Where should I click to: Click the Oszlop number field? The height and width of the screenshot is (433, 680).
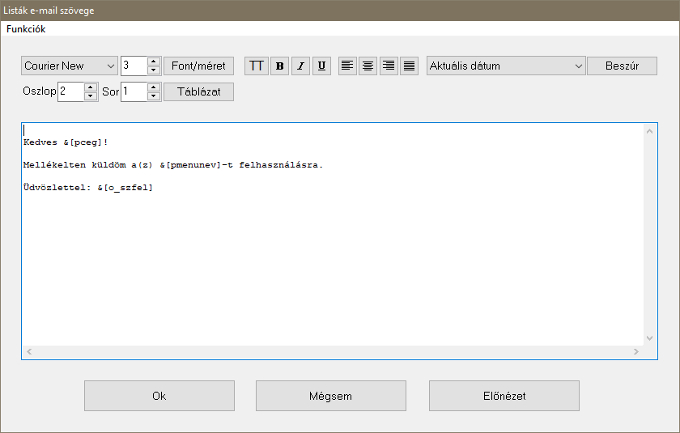[70, 92]
